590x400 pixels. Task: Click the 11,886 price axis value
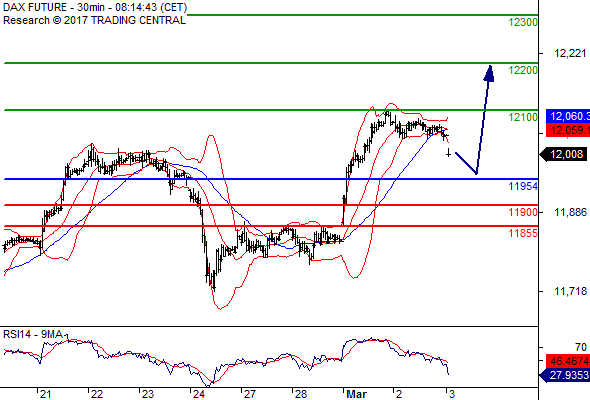[x=570, y=213]
